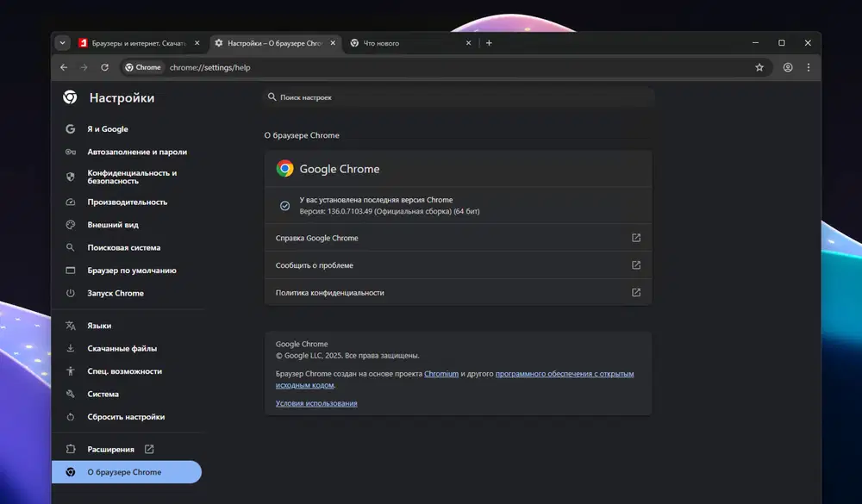Open Расширения extensions page
This screenshot has height=504, width=862.
[x=110, y=449]
